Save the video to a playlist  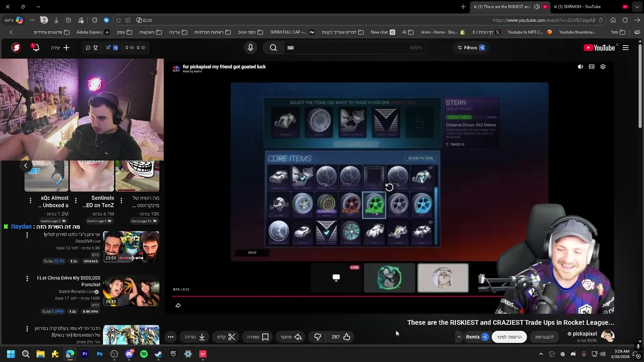(258, 337)
